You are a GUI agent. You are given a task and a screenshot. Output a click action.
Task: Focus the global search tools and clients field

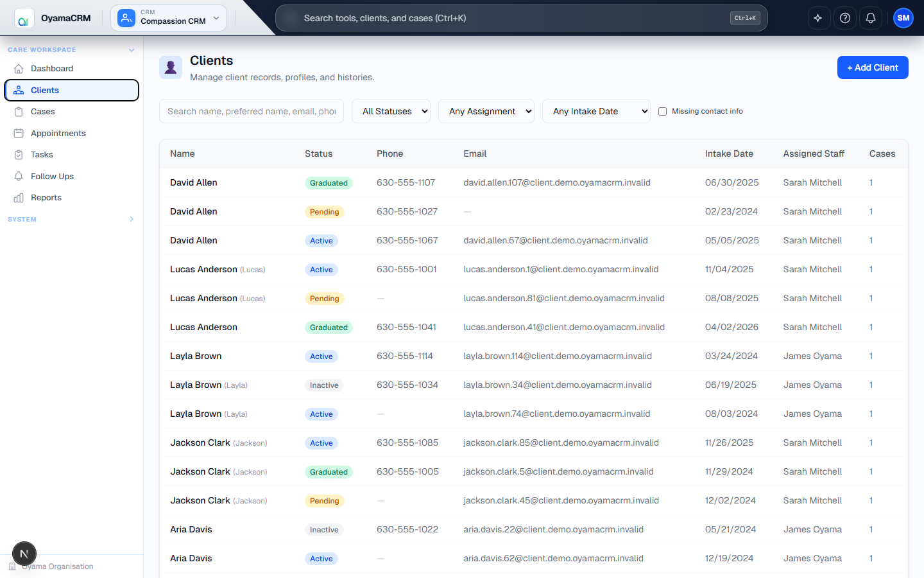(521, 18)
